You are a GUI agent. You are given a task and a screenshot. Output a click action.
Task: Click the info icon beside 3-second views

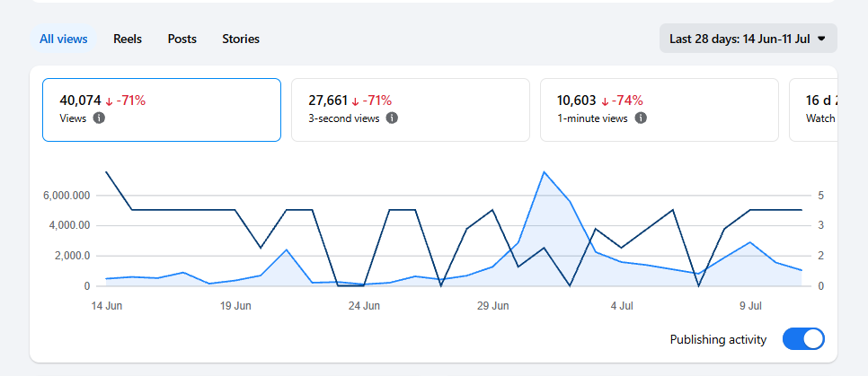point(392,118)
